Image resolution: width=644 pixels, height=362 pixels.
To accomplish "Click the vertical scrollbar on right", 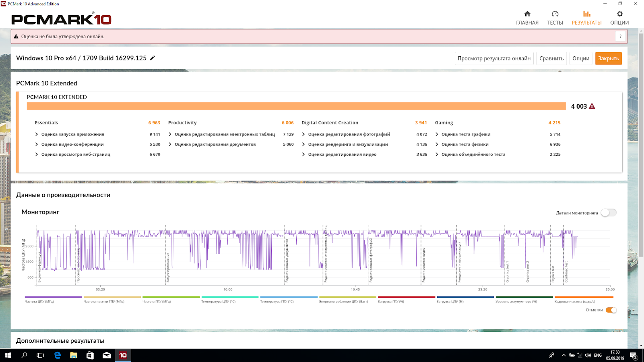I will click(641, 145).
